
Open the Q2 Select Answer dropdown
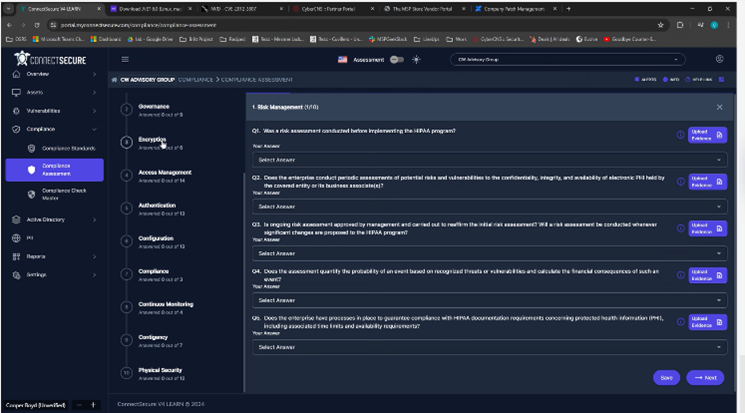pos(489,207)
